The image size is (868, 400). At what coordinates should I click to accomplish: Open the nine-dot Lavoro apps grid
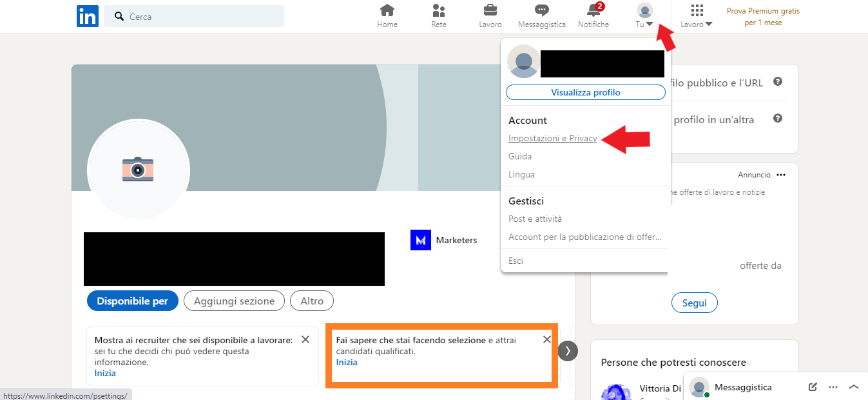click(696, 11)
